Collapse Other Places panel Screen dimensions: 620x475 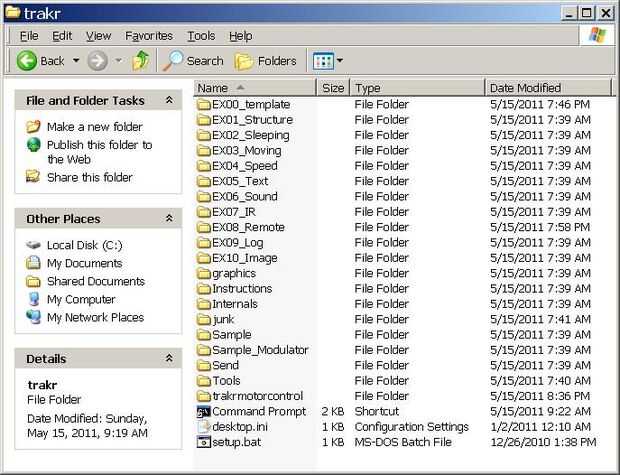tap(169, 218)
